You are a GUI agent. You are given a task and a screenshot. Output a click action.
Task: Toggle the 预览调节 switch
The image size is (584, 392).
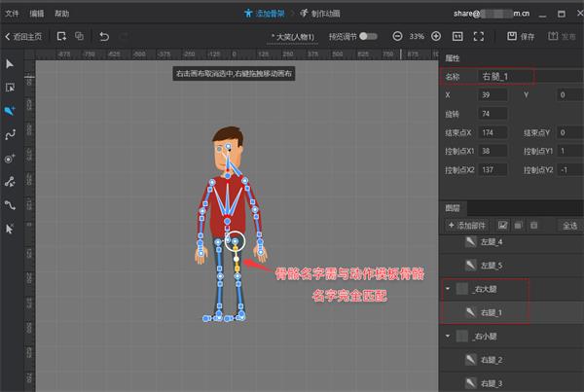(368, 36)
